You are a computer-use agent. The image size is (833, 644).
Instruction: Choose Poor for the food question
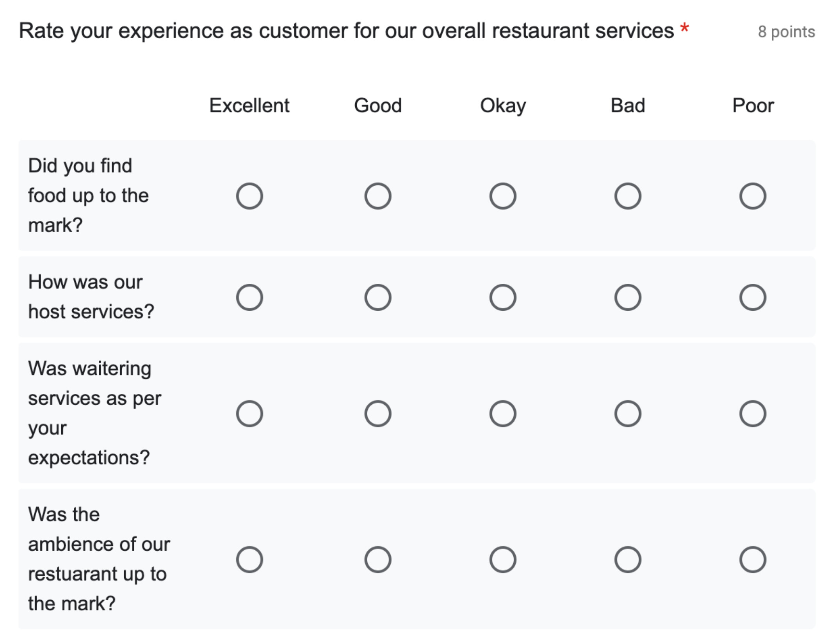pyautogui.click(x=753, y=196)
